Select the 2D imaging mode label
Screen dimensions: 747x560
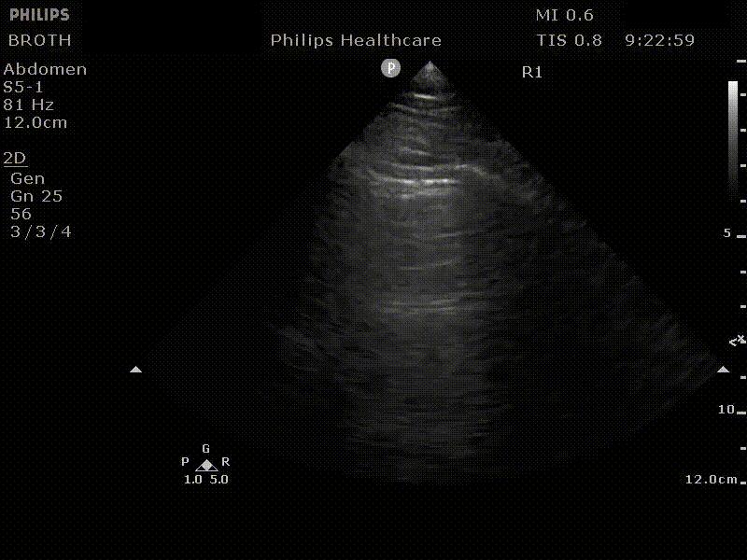[15, 159]
